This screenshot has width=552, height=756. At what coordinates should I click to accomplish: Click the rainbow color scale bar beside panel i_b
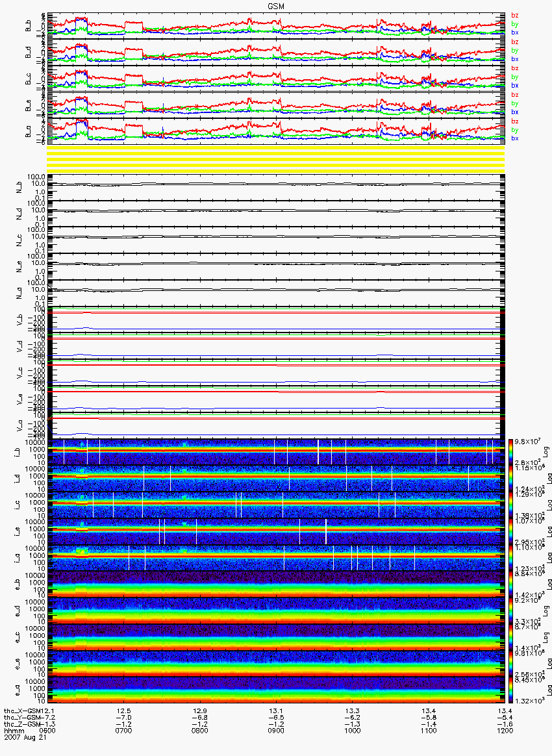coord(510,452)
